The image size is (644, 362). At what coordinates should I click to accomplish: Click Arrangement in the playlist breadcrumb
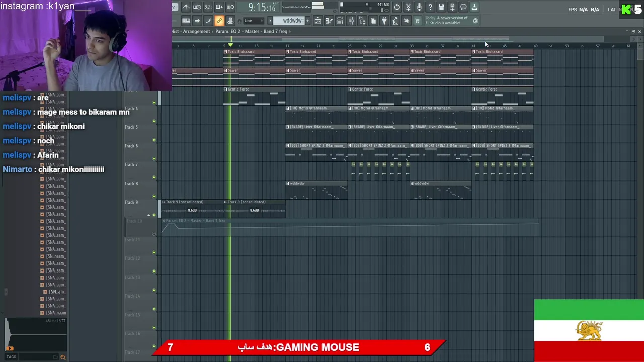(196, 31)
